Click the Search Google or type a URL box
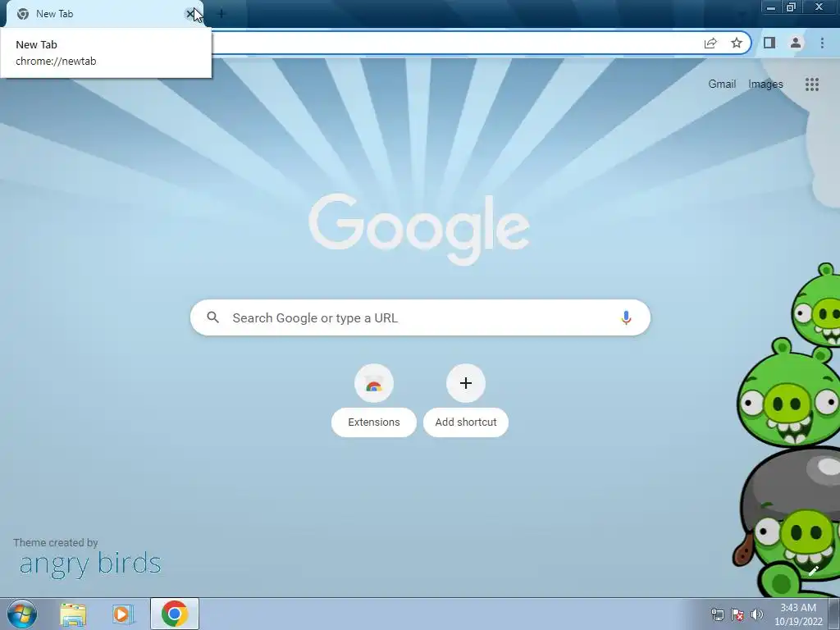Screen dimensions: 840x630 tap(420, 317)
